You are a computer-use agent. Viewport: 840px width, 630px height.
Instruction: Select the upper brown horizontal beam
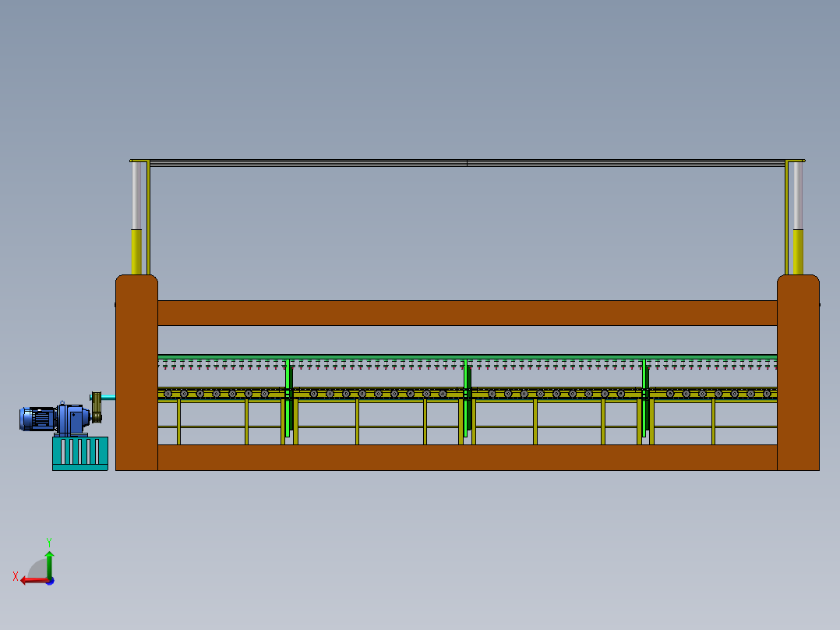click(468, 313)
